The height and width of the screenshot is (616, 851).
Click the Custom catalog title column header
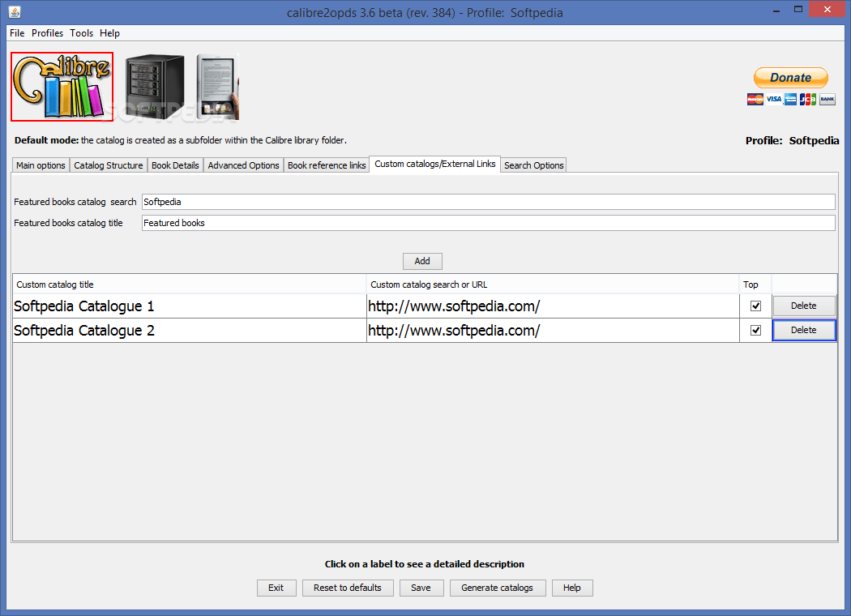tap(190, 284)
